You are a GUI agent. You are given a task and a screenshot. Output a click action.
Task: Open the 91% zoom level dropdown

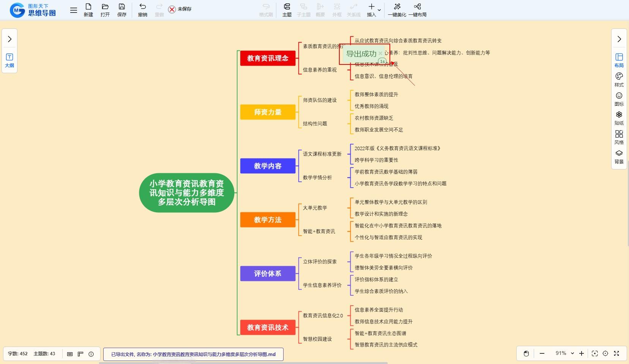pyautogui.click(x=565, y=353)
